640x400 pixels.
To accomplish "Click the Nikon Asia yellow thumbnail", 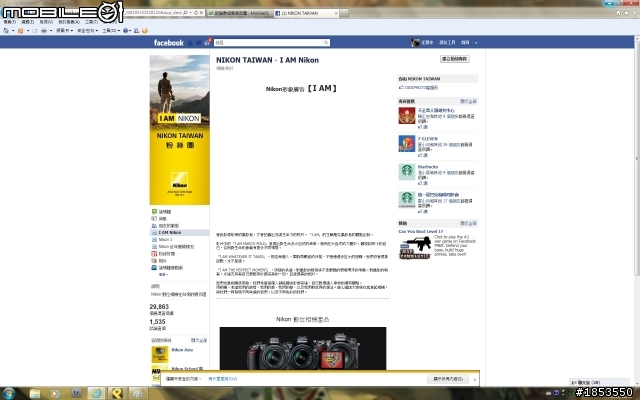I will 160,354.
